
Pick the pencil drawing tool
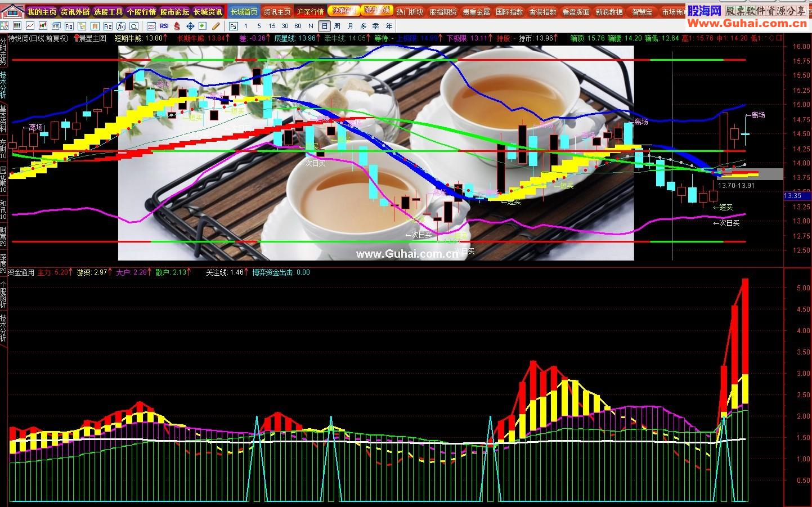click(216, 26)
